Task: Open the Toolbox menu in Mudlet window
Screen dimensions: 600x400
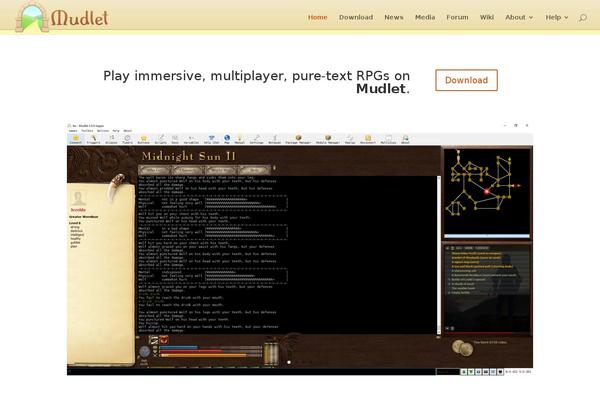Action: pyautogui.click(x=87, y=131)
